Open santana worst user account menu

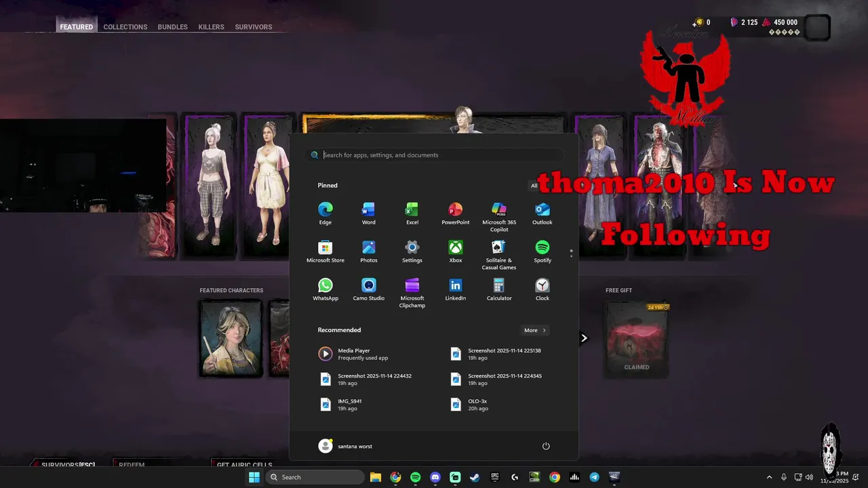345,446
